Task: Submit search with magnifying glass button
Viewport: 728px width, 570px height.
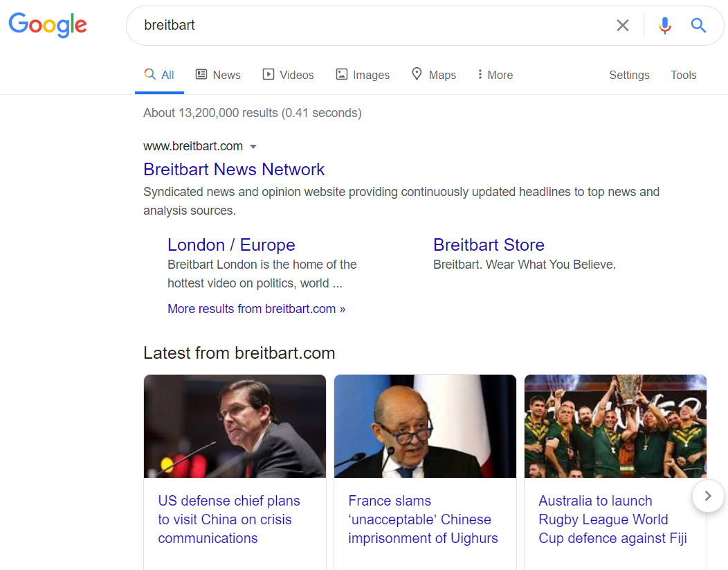Action: (698, 25)
